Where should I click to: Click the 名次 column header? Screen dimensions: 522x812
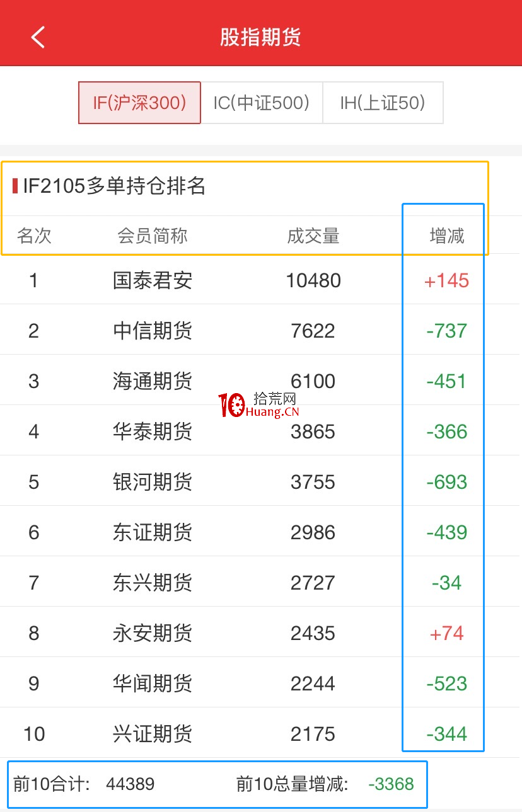coord(34,236)
